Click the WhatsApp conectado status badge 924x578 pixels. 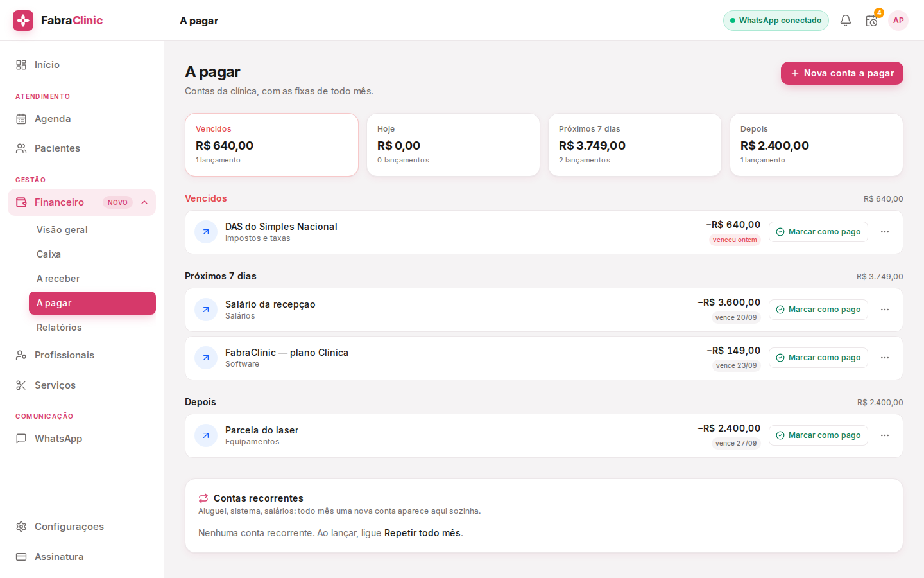point(776,21)
